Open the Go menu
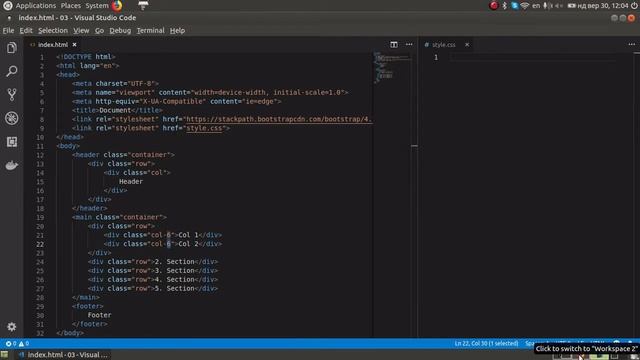Image resolution: width=640 pixels, height=360 pixels. coord(99,31)
